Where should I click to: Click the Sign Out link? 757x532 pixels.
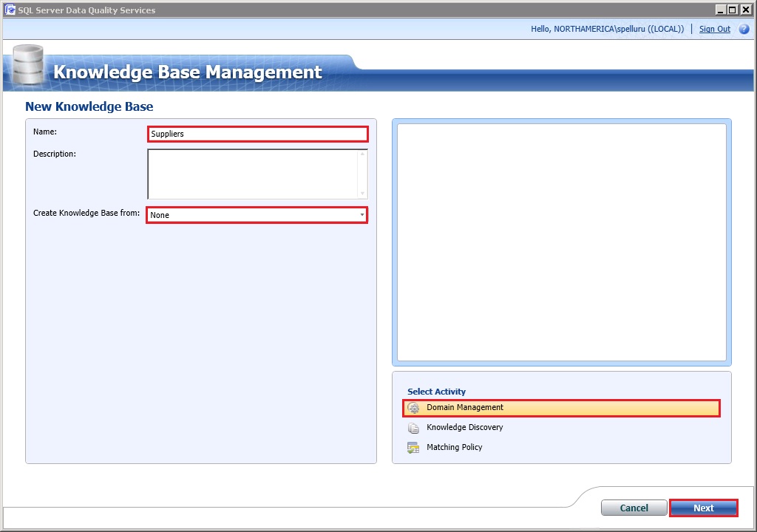(x=714, y=29)
